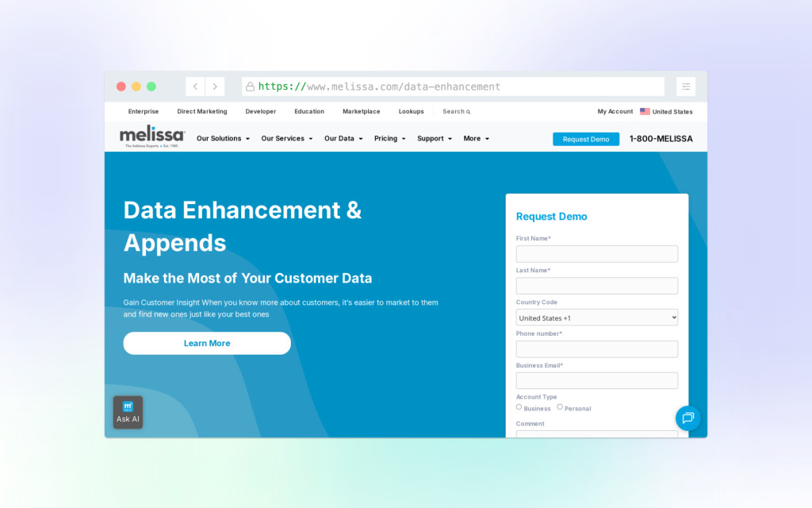
Task: Click the Business Email input field
Action: click(597, 380)
